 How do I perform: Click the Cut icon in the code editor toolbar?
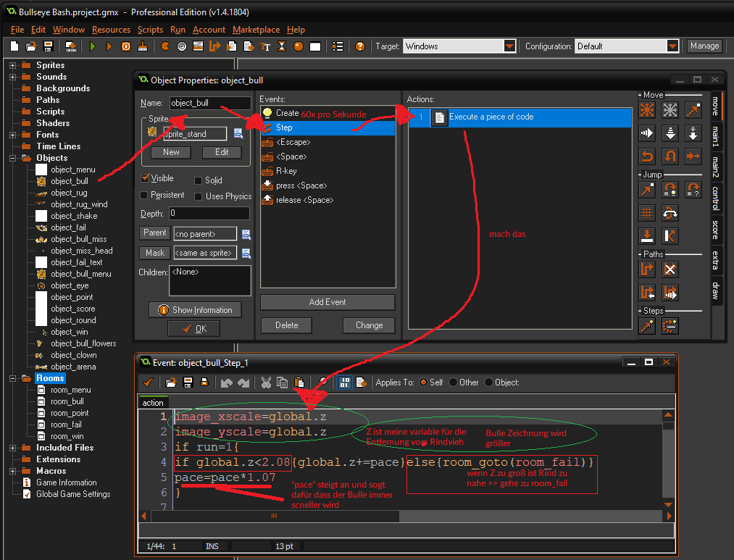(x=265, y=382)
